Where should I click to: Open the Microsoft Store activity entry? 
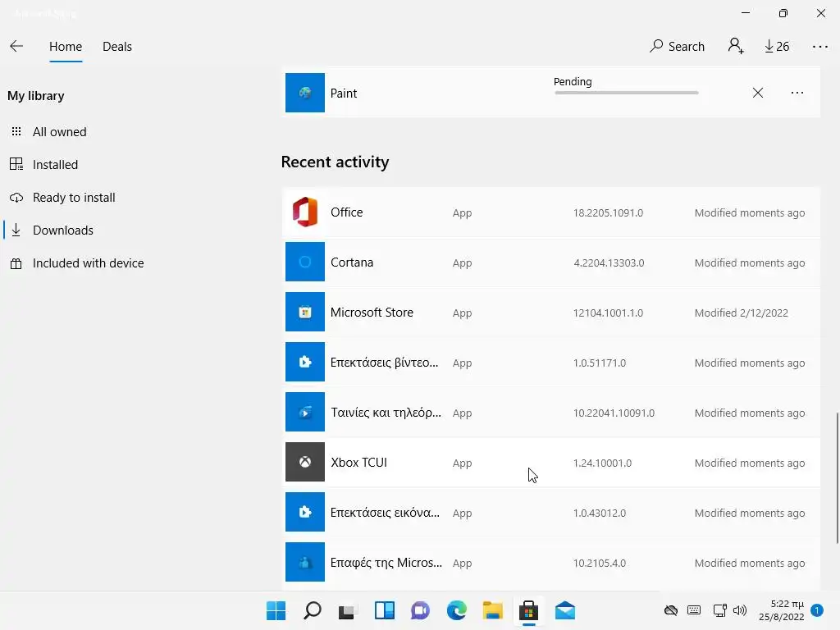click(x=550, y=313)
